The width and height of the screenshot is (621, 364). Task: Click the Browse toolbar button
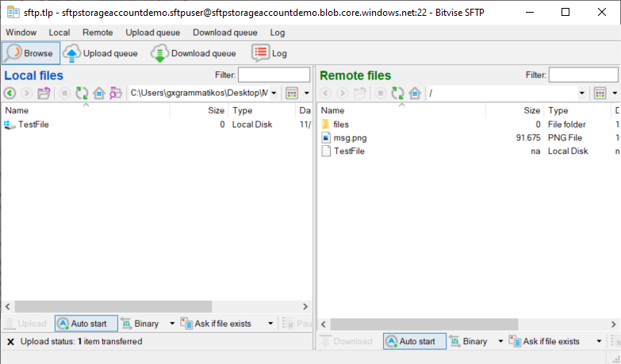(x=31, y=53)
